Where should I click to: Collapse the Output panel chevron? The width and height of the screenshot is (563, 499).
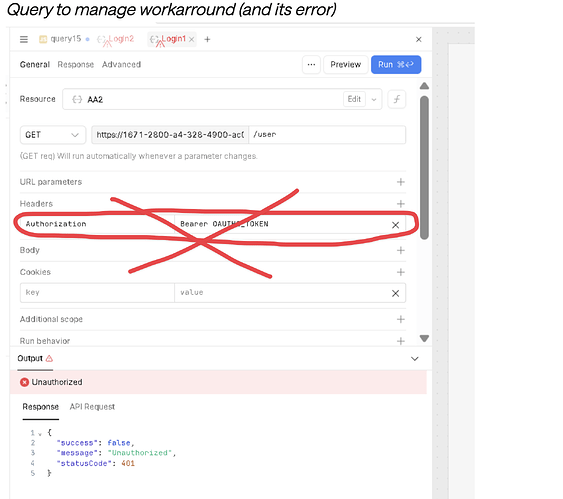click(415, 359)
